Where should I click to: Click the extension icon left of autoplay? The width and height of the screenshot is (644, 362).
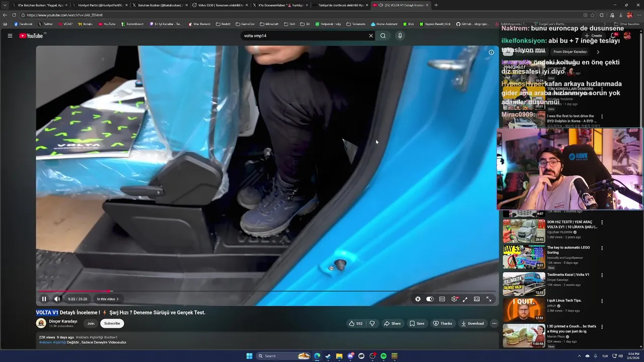(x=418, y=299)
